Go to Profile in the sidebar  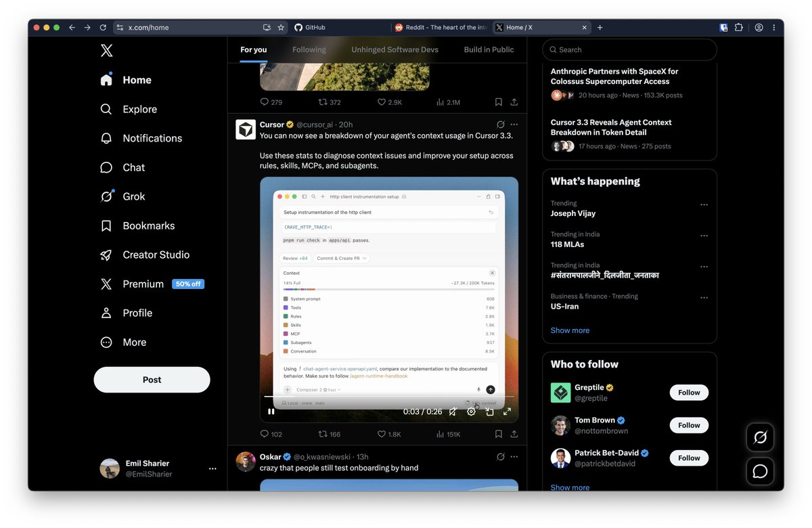tap(126, 313)
